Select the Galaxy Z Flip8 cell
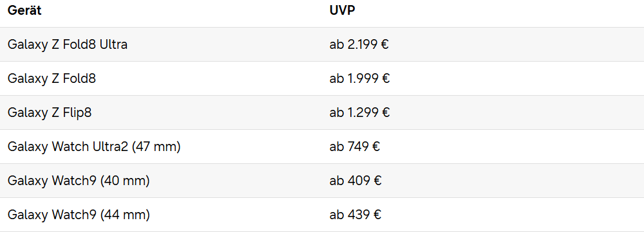Image resolution: width=644 pixels, height=232 pixels. [50, 112]
